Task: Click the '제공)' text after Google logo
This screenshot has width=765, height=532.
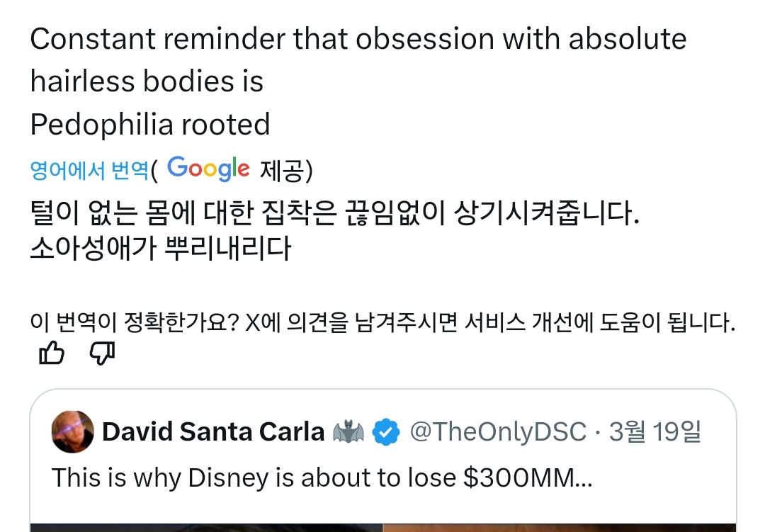Action: point(286,170)
